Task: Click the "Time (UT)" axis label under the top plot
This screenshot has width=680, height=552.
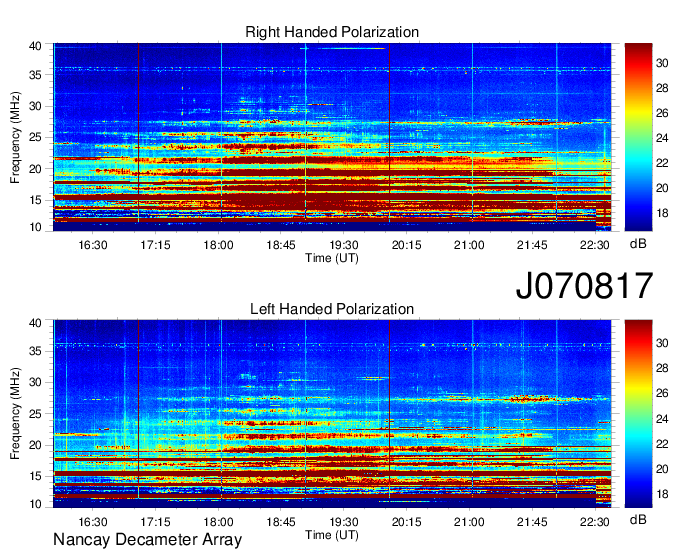Action: (332, 258)
